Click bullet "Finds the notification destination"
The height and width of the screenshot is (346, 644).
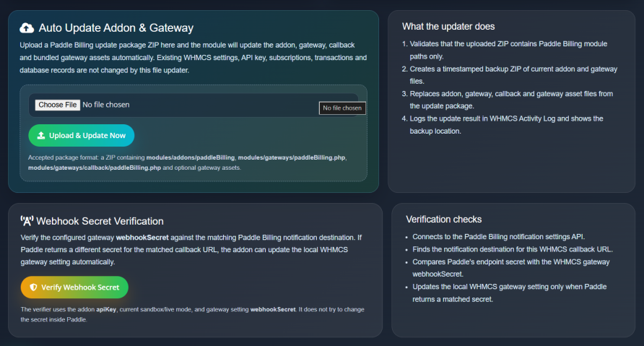[513, 249]
